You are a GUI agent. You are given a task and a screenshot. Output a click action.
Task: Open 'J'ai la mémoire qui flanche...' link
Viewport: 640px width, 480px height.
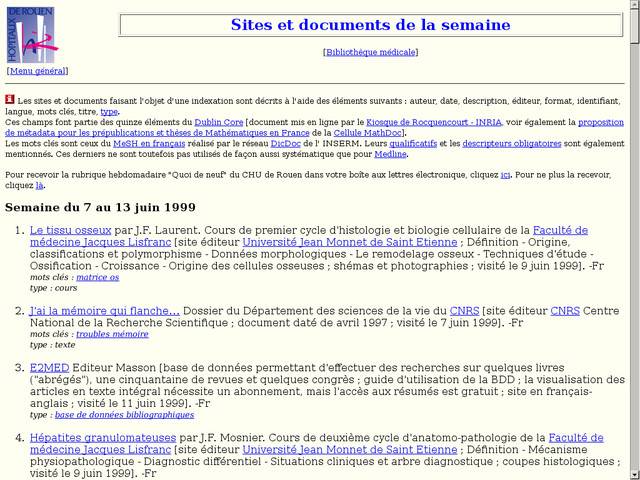[104, 311]
